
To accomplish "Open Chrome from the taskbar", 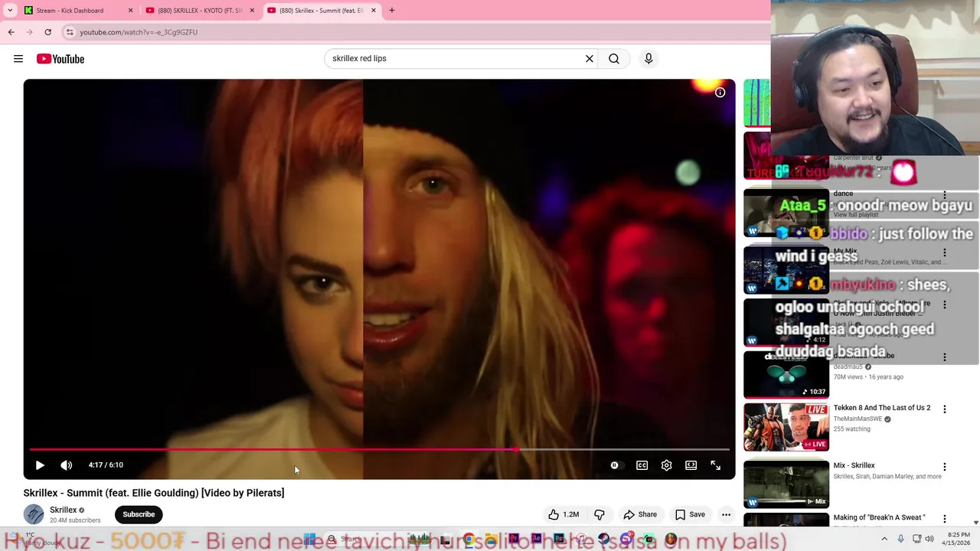I will point(469,539).
